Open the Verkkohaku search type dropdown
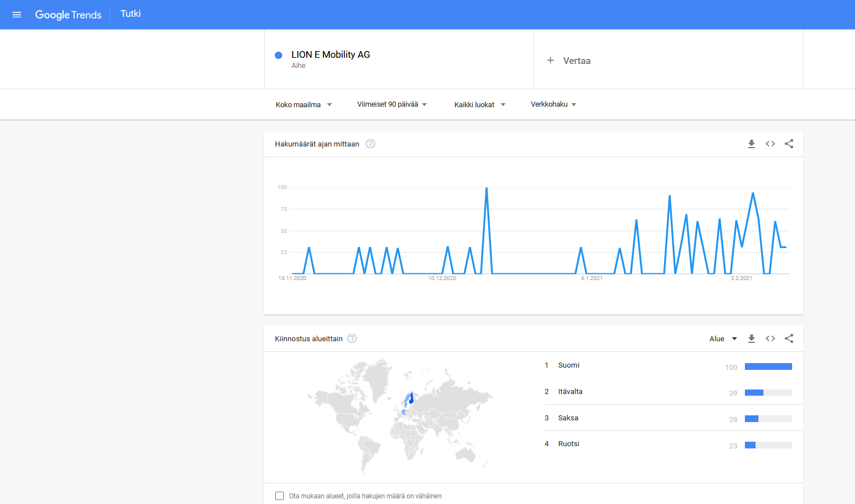Viewport: 855px width, 504px height. tap(553, 104)
